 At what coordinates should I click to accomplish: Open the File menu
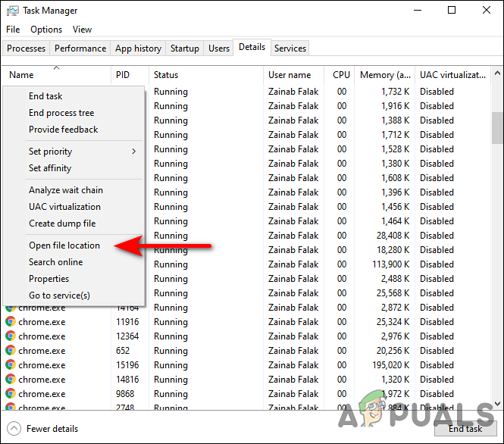pos(13,30)
